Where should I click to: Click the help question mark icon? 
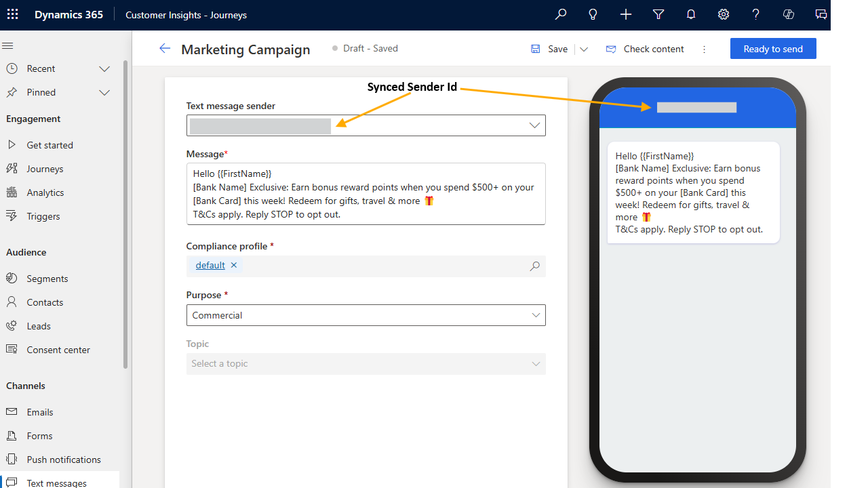click(x=755, y=14)
